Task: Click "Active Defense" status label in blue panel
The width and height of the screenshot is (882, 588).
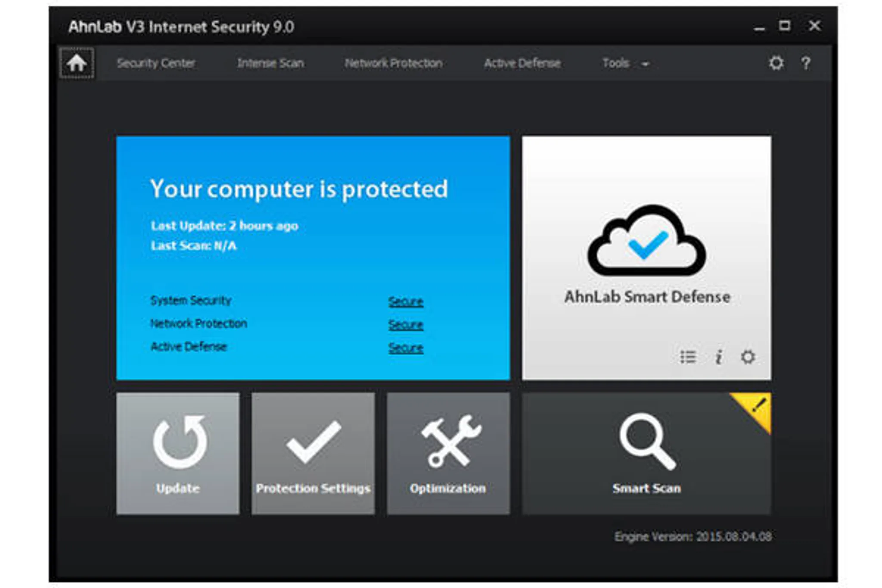Action: [189, 347]
